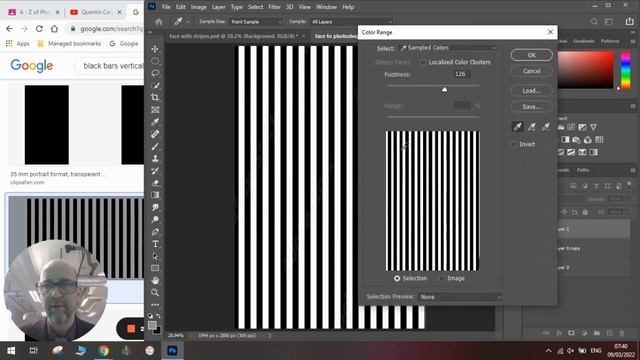Open the color panel flyout menu
This screenshot has width=640, height=360.
click(633, 41)
